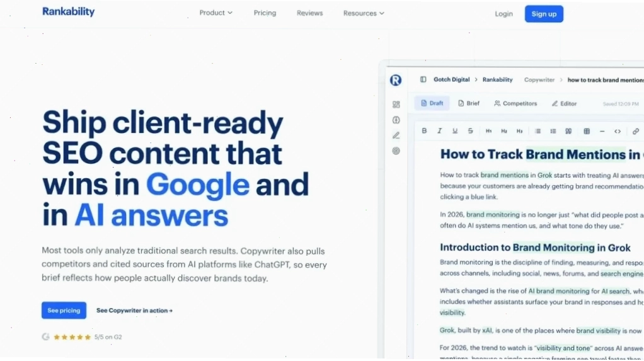Switch to the Editor tab

565,103
